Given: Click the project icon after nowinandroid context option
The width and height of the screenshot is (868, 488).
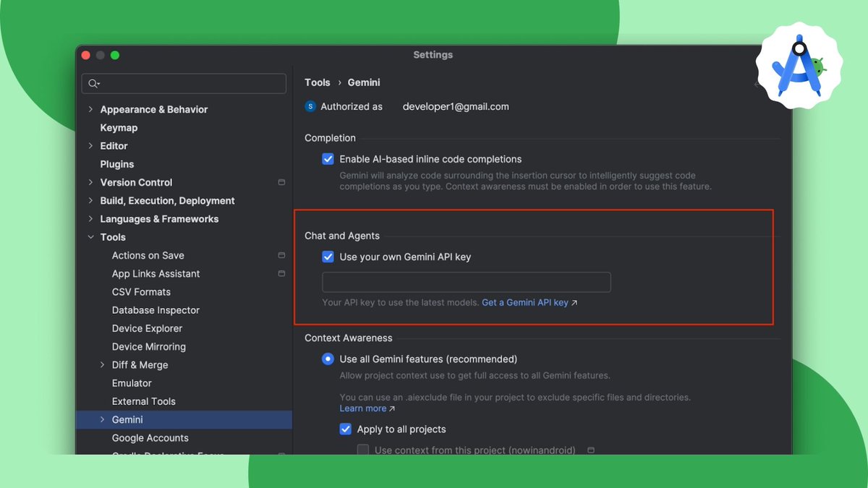Looking at the screenshot, I should [591, 450].
